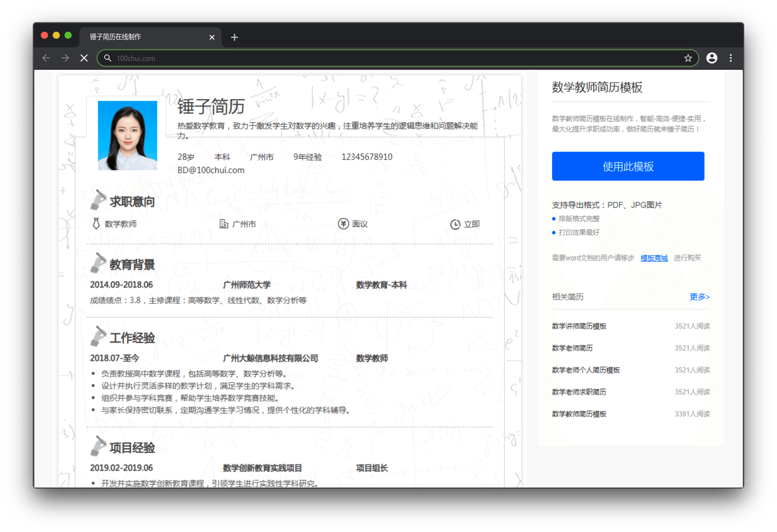
Task: Open 数学老师简历 related resume
Action: 572,348
